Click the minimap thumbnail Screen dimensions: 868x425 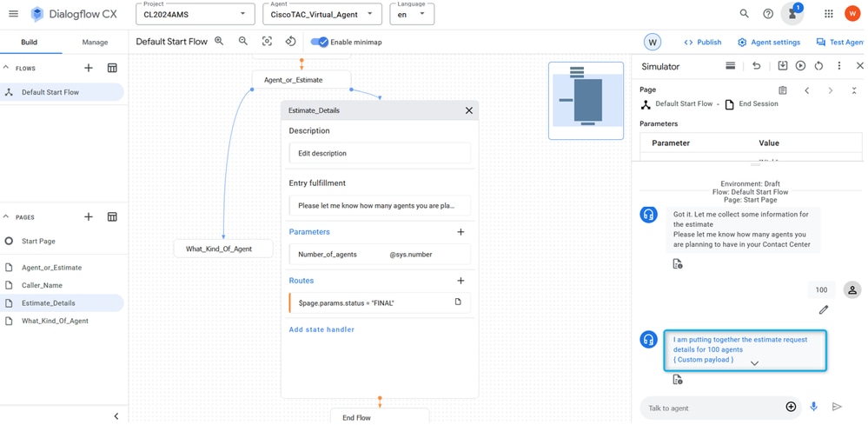click(x=586, y=101)
